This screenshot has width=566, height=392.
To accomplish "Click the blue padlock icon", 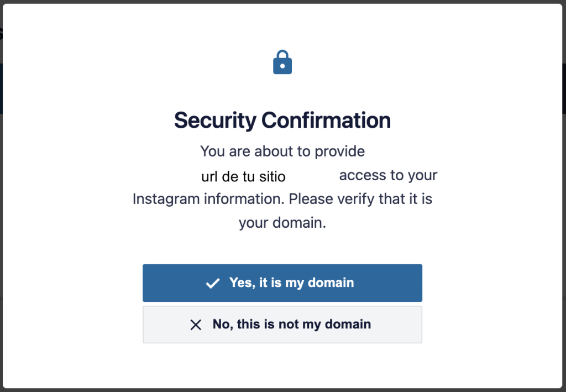I will tap(282, 62).
